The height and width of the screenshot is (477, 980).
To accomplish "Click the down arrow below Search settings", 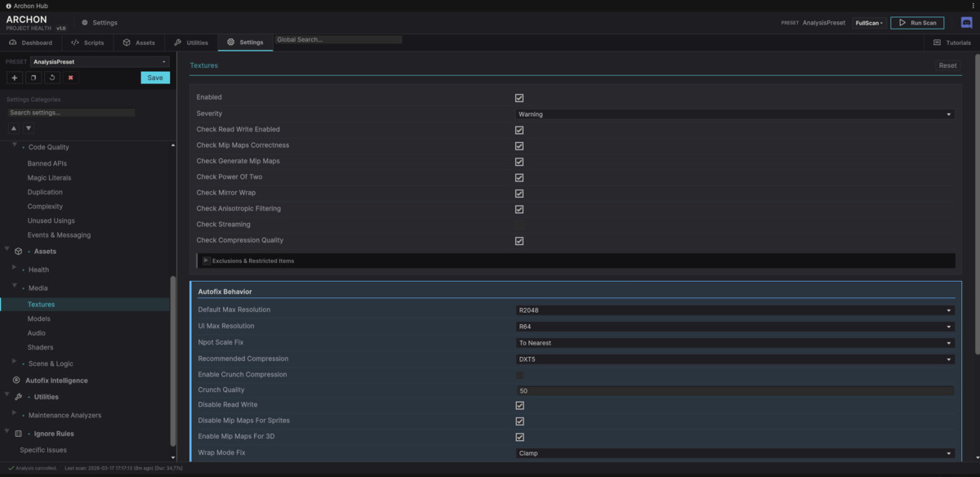I will [x=29, y=128].
